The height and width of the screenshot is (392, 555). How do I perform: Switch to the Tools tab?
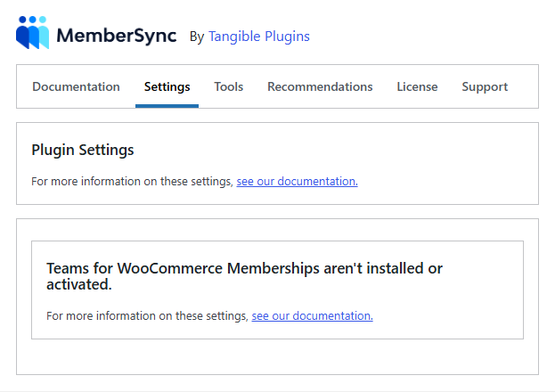coord(229,86)
